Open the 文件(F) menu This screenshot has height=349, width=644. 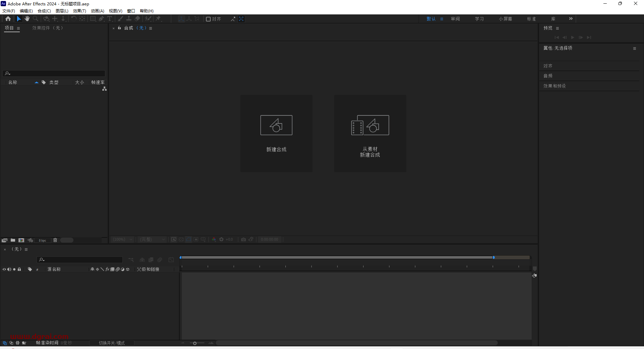[9, 11]
